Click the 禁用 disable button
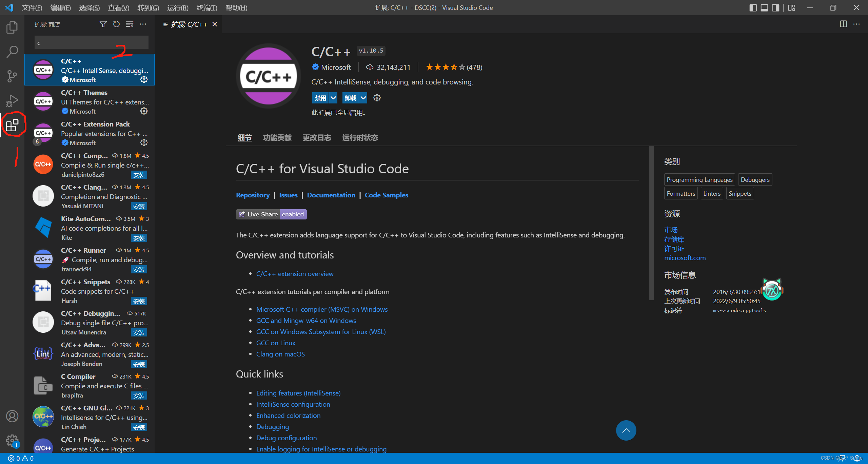This screenshot has width=868, height=464. (x=320, y=98)
